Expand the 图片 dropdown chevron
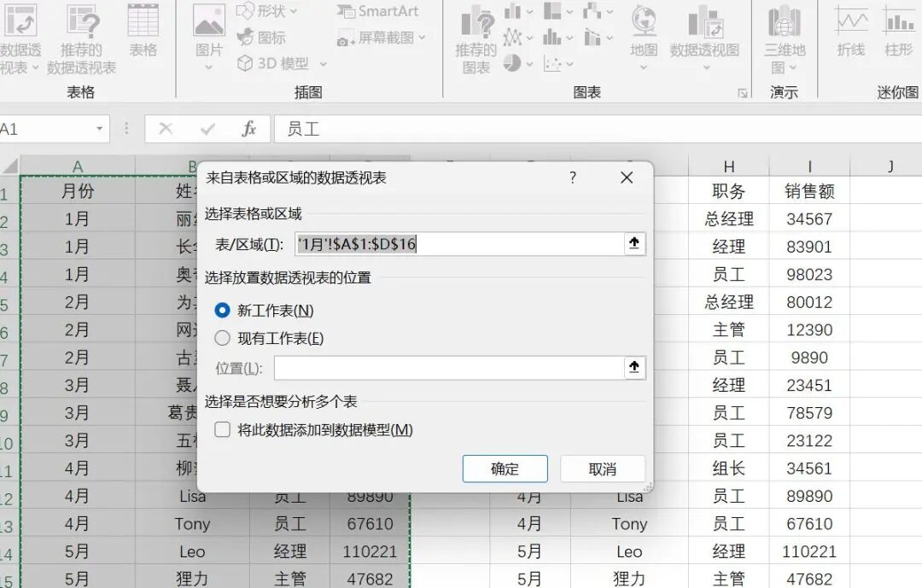 click(x=209, y=67)
